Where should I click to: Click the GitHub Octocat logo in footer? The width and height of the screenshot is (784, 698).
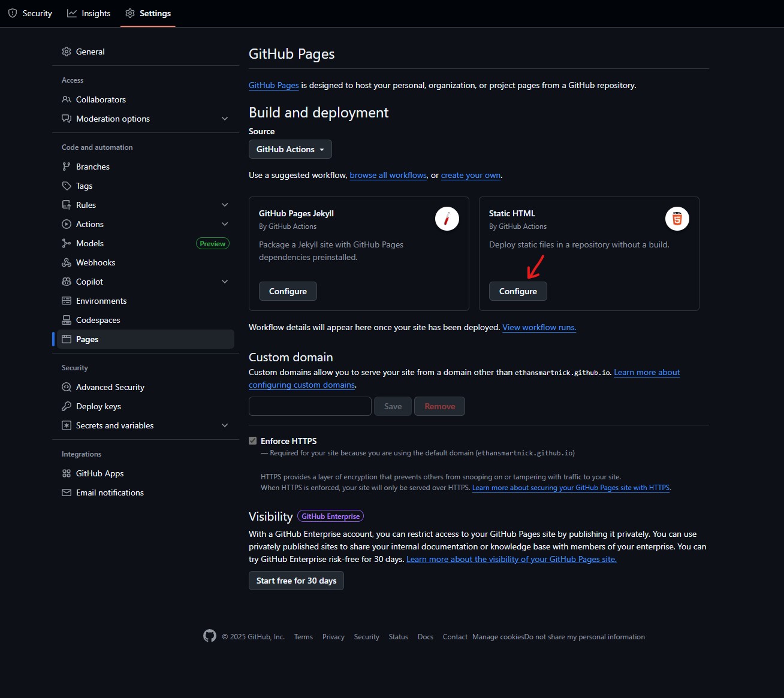[210, 636]
